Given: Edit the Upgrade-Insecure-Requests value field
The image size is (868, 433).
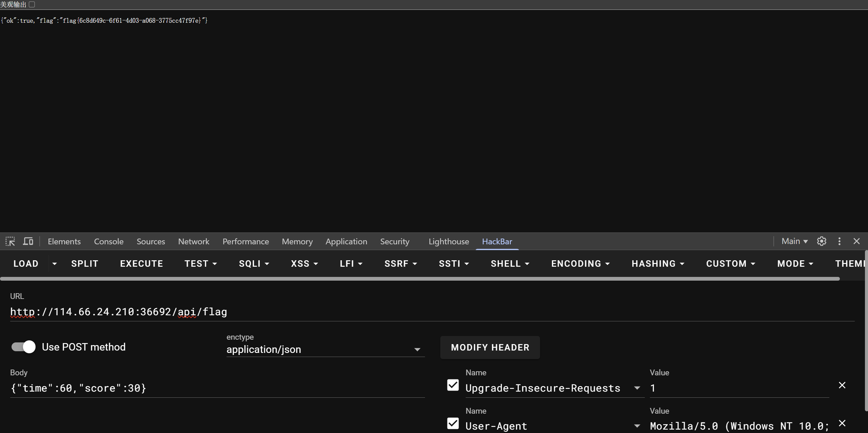Looking at the screenshot, I should click(739, 388).
